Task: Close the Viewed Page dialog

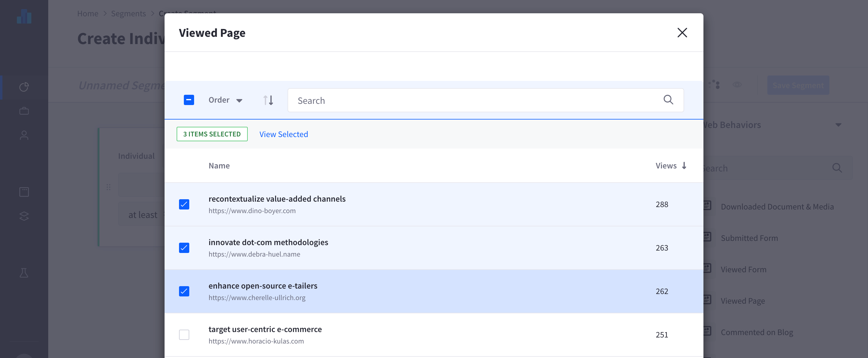Action: [x=682, y=33]
